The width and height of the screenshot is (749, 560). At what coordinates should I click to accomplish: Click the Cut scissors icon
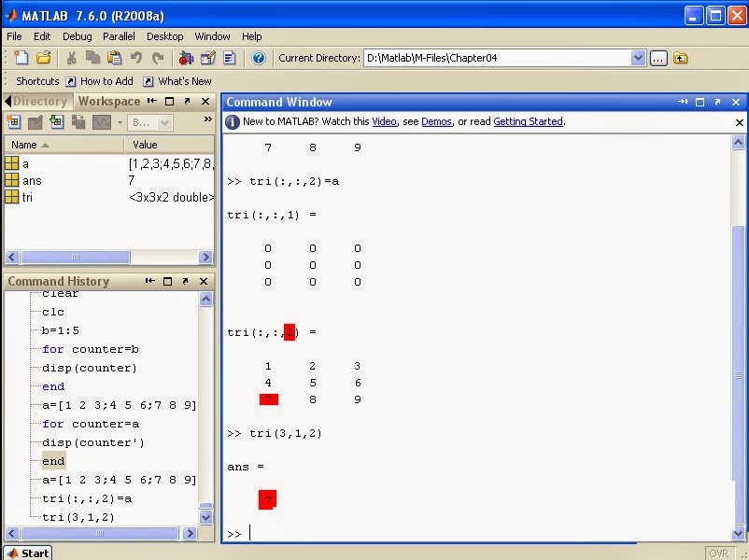pos(71,58)
